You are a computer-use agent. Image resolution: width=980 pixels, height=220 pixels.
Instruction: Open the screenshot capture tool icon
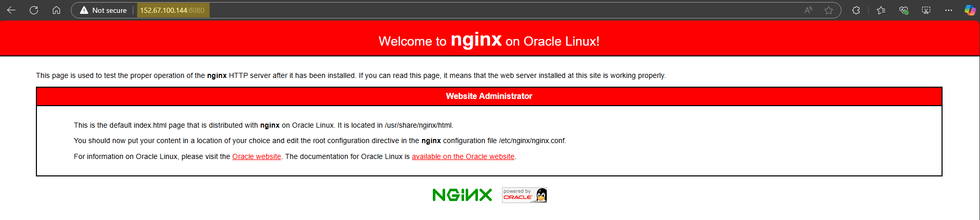[x=926, y=10]
